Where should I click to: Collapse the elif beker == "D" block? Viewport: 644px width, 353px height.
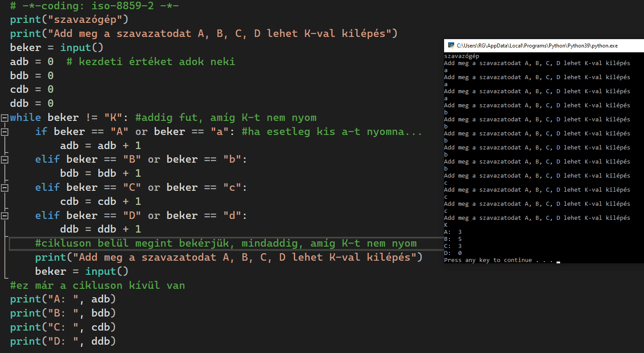pos(4,216)
